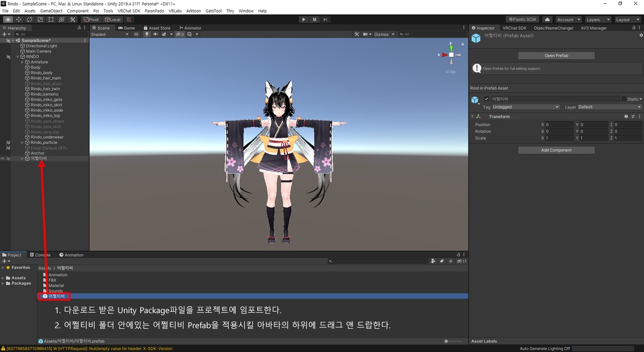The image size is (644, 352).
Task: Uncheck the prefab active checkbox in Inspector
Action: coord(487,99)
